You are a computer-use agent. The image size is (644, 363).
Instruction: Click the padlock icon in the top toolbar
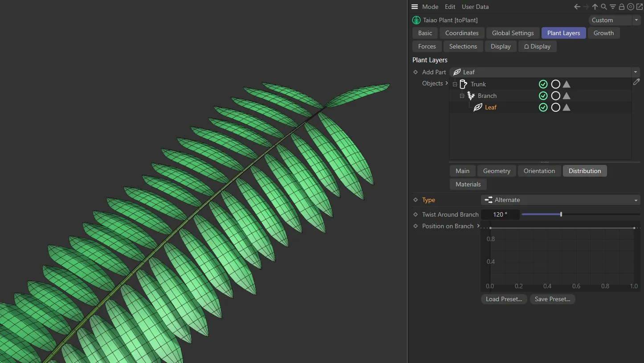(622, 7)
